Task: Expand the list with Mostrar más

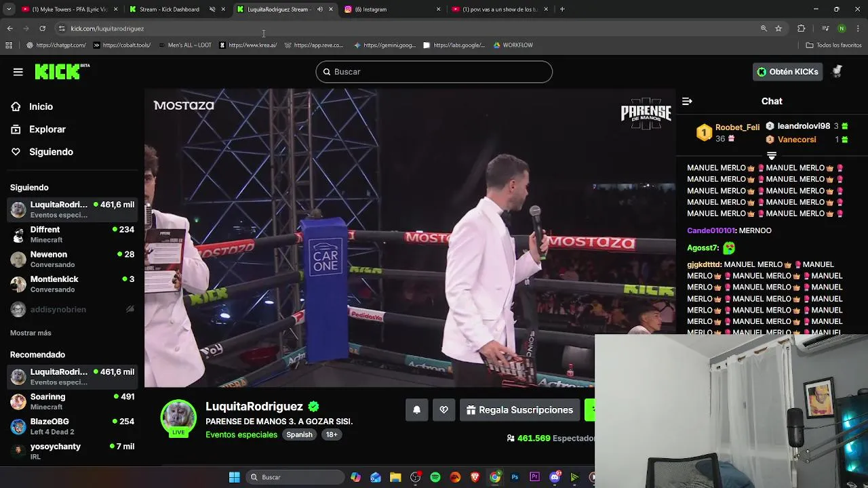Action: [31, 333]
